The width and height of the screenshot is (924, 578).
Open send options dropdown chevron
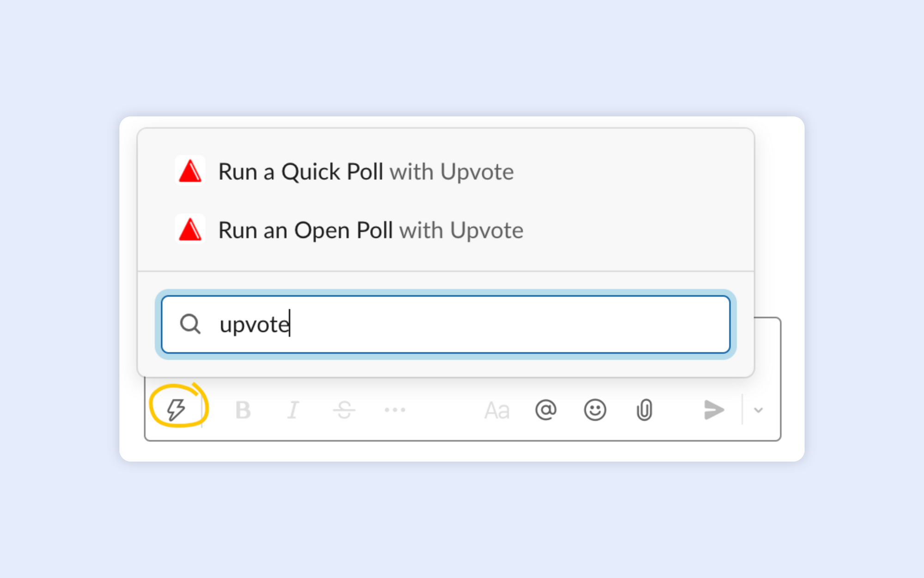758,410
